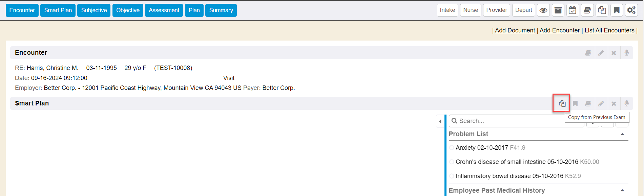Collapse the Employee Past Medical History section
Screen dimensions: 644x196
[622, 191]
